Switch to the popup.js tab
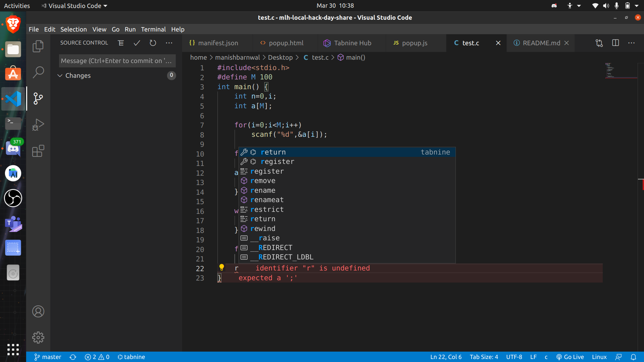 coord(414,43)
